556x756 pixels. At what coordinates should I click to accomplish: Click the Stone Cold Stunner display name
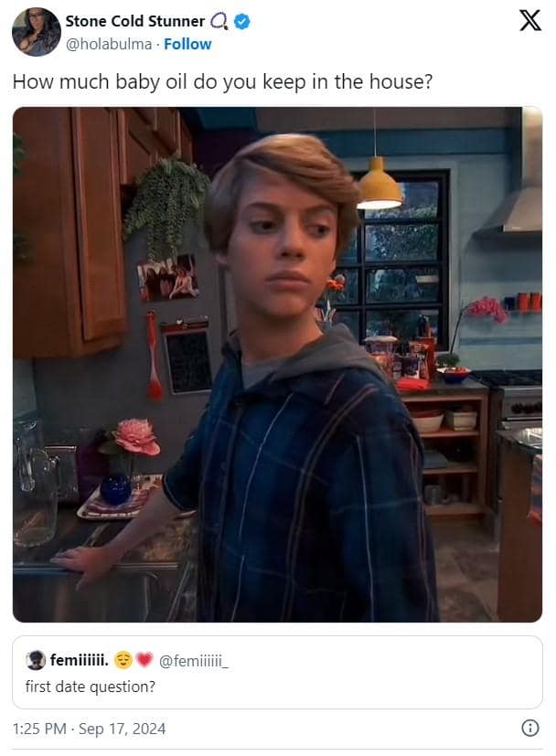[135, 21]
